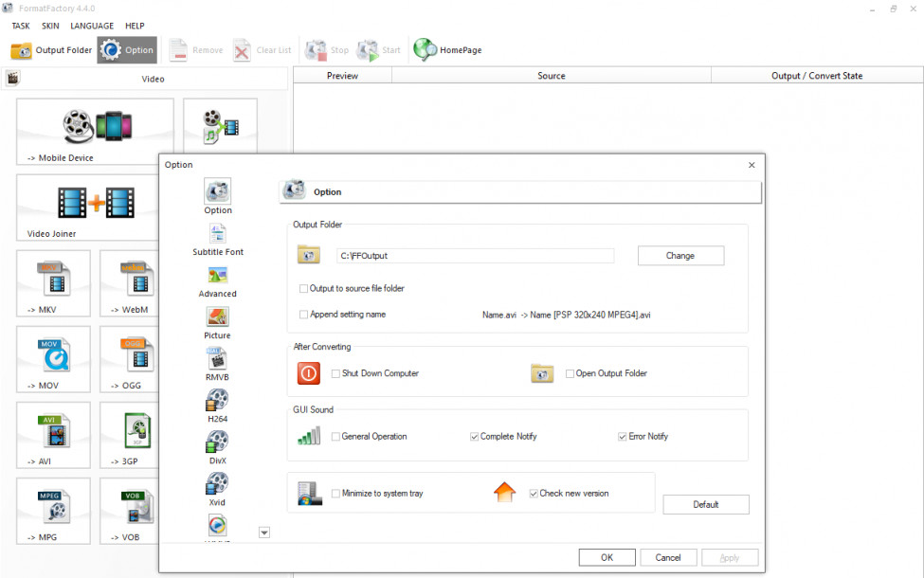Select H264 settings in dialog sidebar
The width and height of the screenshot is (924, 578).
tap(217, 406)
